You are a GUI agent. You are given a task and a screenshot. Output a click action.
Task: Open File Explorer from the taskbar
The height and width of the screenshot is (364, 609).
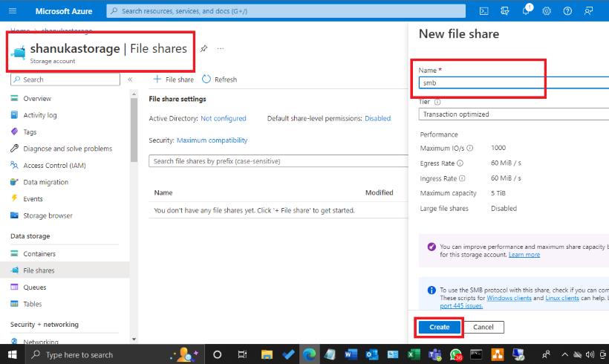267,354
